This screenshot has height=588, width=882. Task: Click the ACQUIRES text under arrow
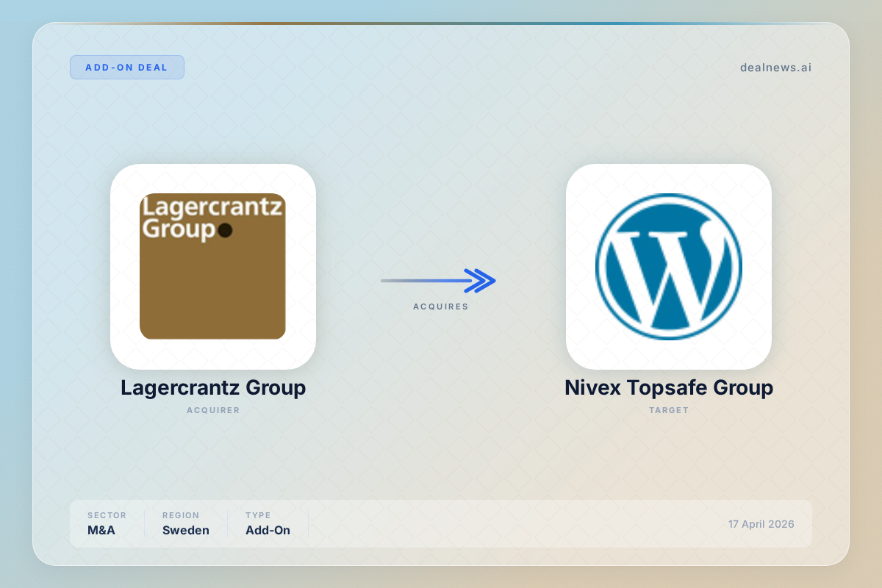tap(440, 306)
